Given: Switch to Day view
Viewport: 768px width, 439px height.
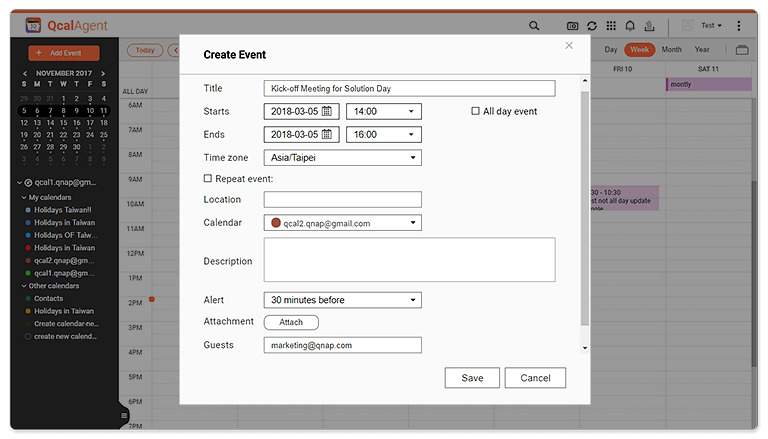Looking at the screenshot, I should (610, 49).
